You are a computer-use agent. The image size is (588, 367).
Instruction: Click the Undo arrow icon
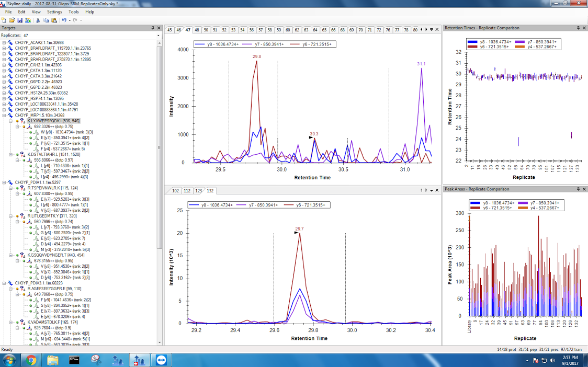64,20
